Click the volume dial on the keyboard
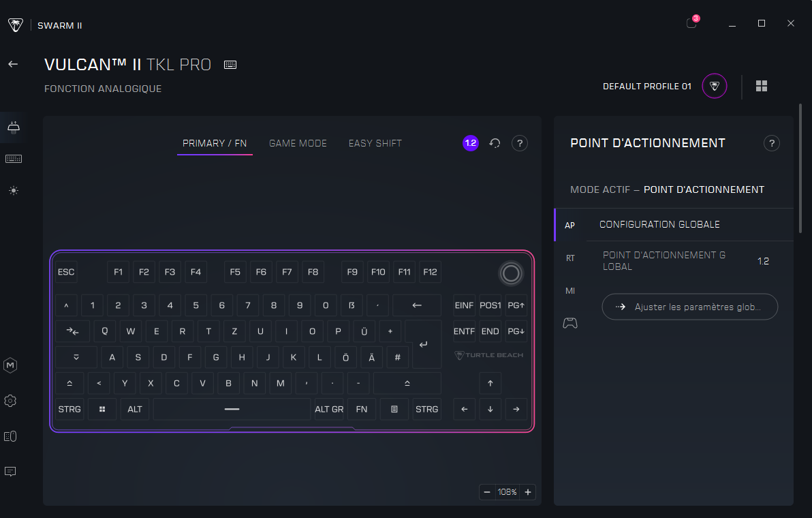Screen dimensions: 812x518 511,273
